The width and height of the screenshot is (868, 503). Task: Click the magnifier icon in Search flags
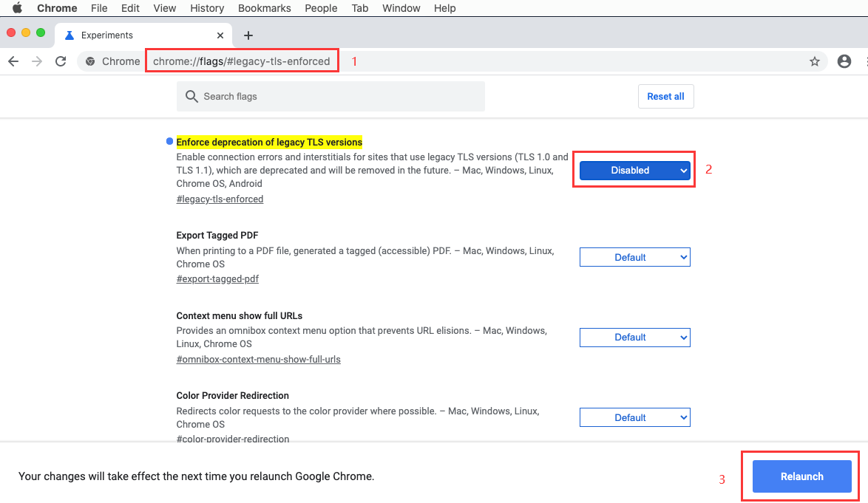tap(192, 97)
